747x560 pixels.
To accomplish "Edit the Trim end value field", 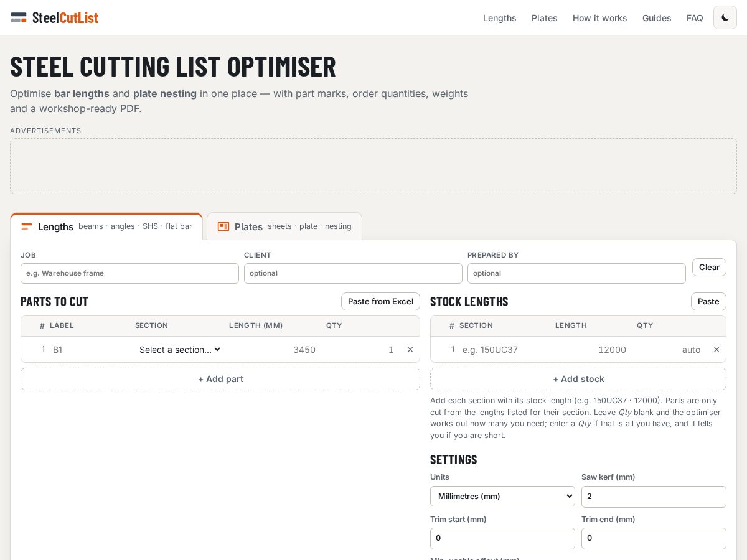I will click(654, 538).
